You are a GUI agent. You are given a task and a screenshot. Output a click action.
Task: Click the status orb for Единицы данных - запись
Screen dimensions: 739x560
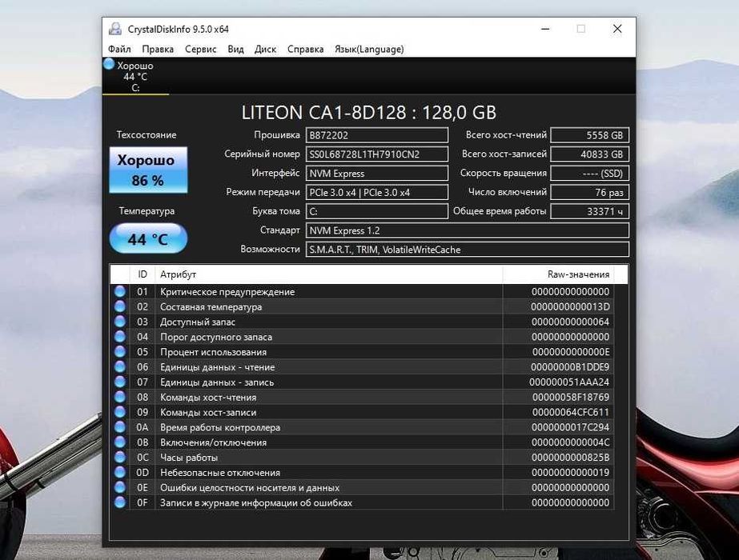(120, 382)
